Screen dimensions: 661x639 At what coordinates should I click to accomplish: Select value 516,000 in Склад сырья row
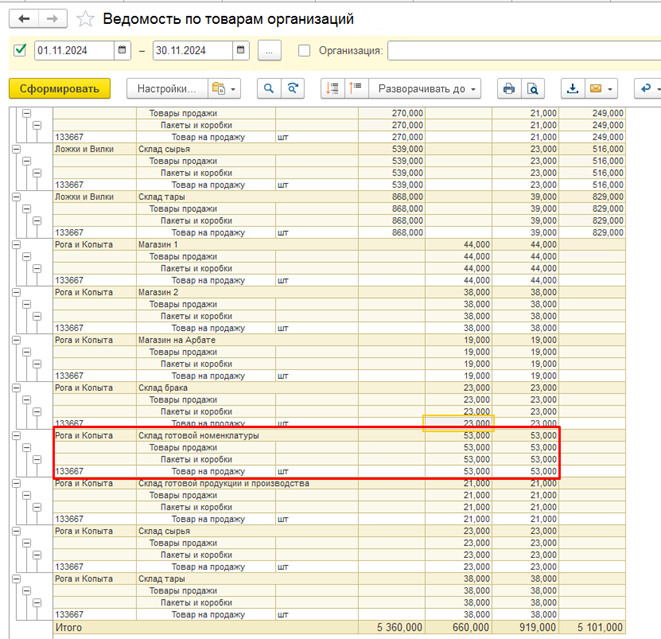(592, 149)
